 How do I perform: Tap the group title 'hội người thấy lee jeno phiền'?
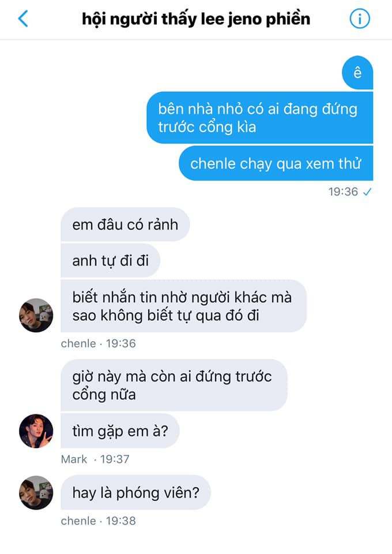[196, 19]
